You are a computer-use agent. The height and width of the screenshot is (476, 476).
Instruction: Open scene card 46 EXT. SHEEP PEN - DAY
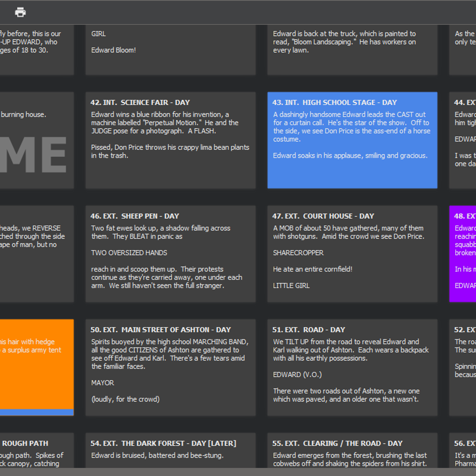pyautogui.click(x=170, y=254)
